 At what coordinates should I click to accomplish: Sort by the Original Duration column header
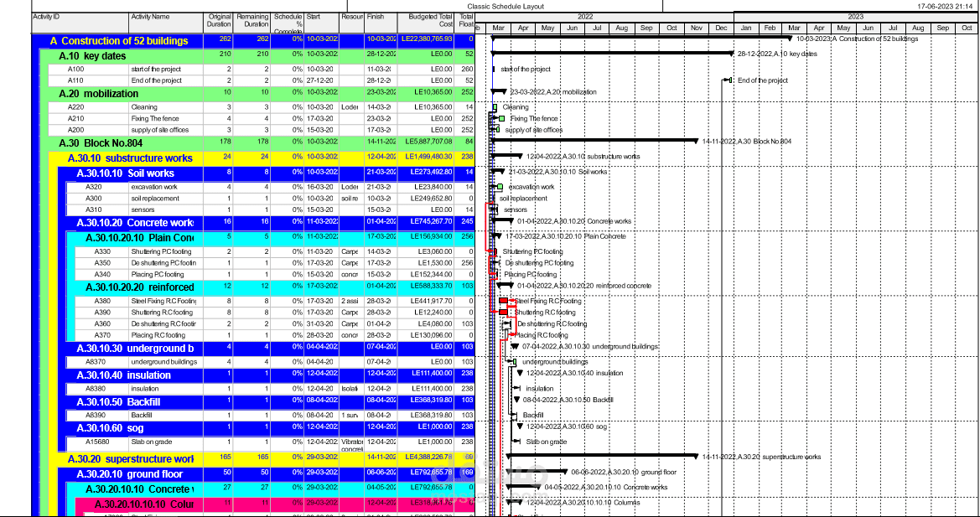[218, 23]
